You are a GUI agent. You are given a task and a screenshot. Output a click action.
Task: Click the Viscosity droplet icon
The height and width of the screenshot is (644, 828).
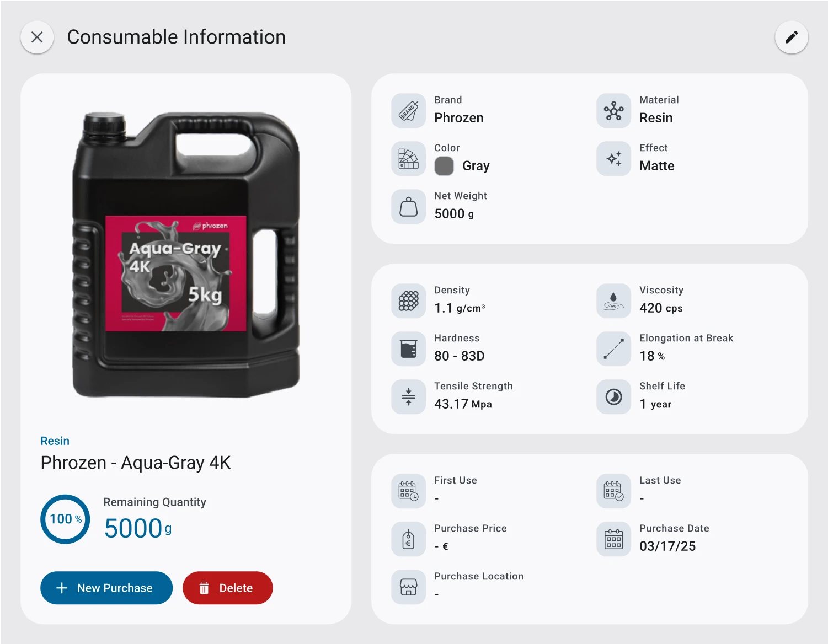614,301
